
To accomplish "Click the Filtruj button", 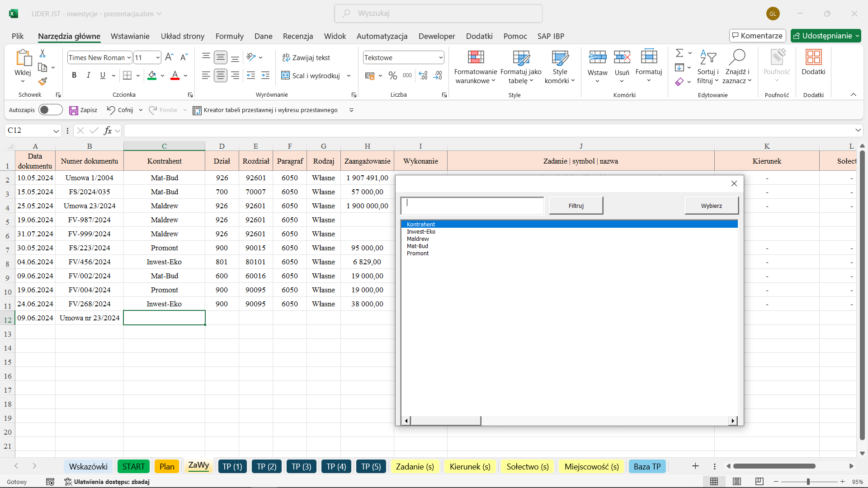I will click(x=576, y=206).
